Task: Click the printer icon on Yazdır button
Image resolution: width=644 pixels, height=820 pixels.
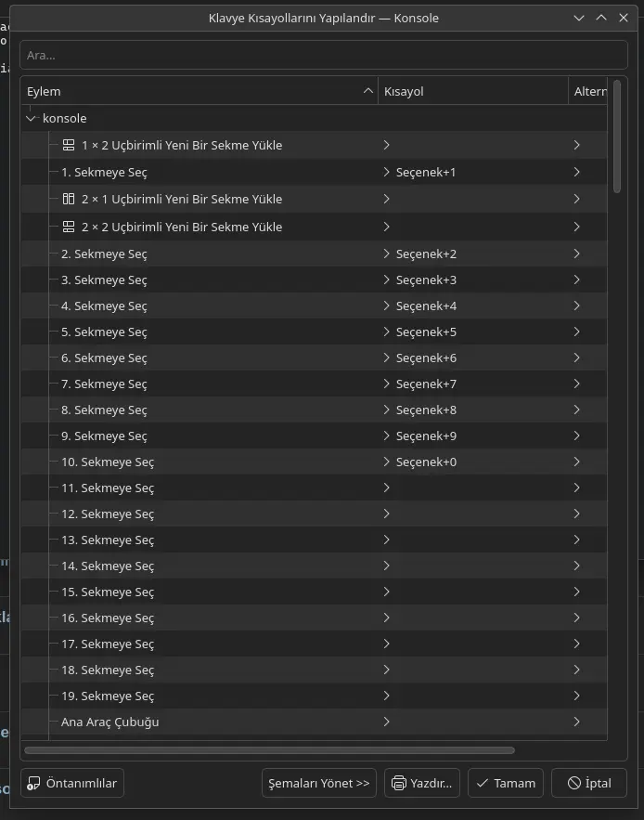Action: point(399,783)
